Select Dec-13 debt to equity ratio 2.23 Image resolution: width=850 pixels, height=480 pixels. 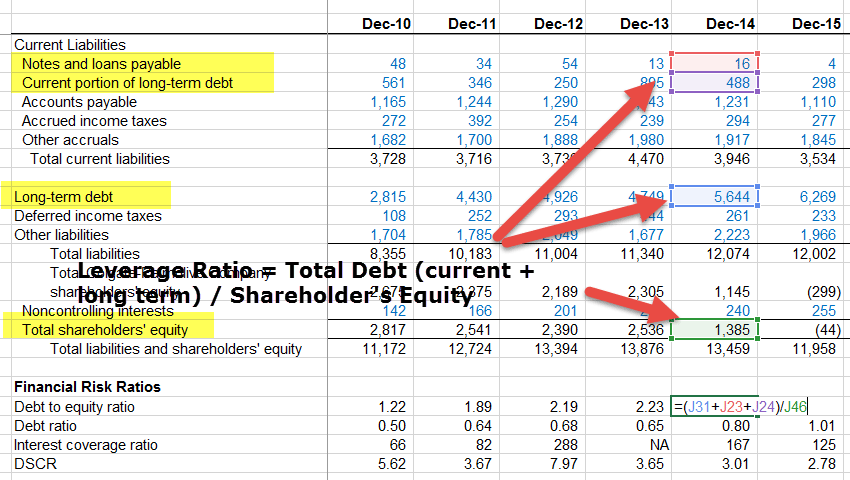click(651, 406)
